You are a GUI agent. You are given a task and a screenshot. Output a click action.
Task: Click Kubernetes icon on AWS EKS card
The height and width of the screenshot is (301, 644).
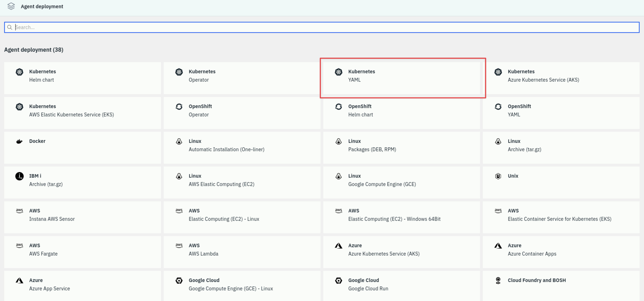point(19,107)
